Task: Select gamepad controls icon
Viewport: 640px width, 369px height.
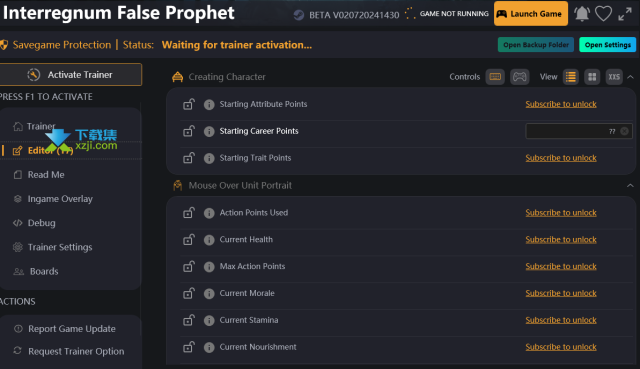Action: (x=520, y=77)
